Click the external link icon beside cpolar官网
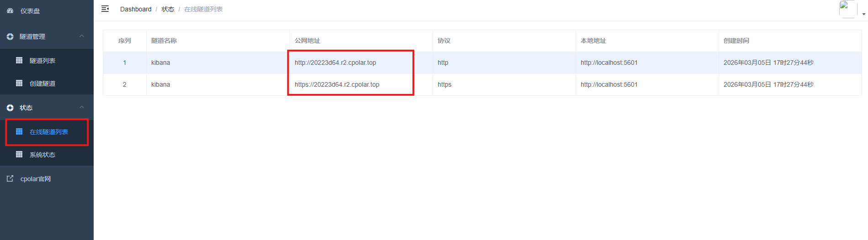Viewport: 868px width, 240px height. [10, 178]
